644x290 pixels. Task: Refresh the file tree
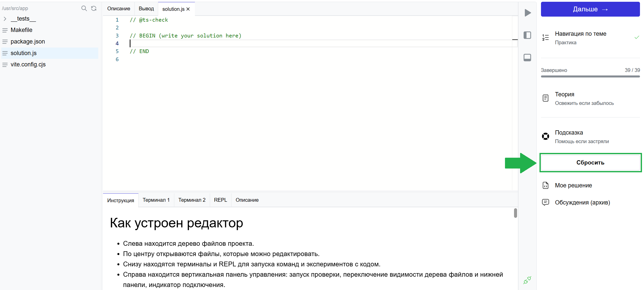tap(94, 8)
